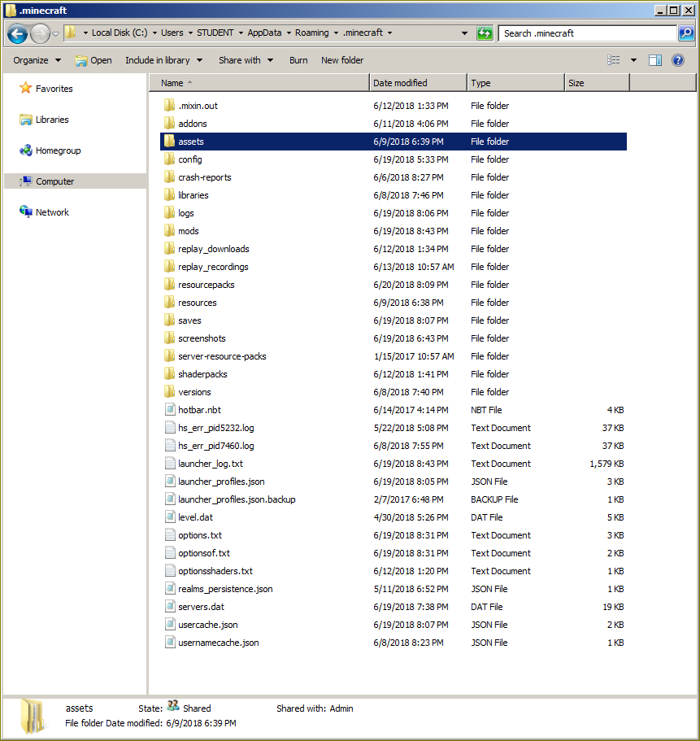Click the Back navigation arrow button

coord(17,33)
